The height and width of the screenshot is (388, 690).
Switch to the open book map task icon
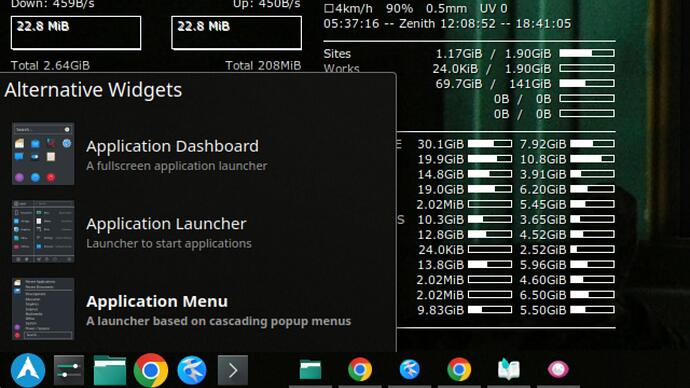(x=509, y=370)
